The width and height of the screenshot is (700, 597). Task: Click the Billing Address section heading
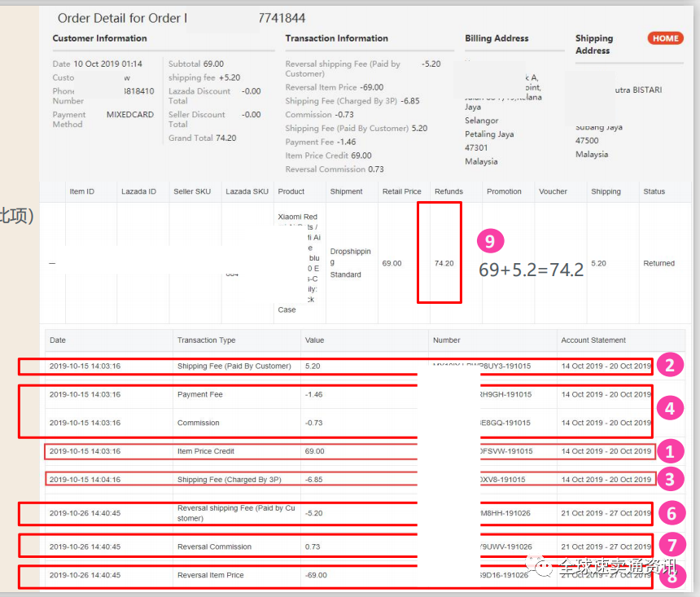497,38
